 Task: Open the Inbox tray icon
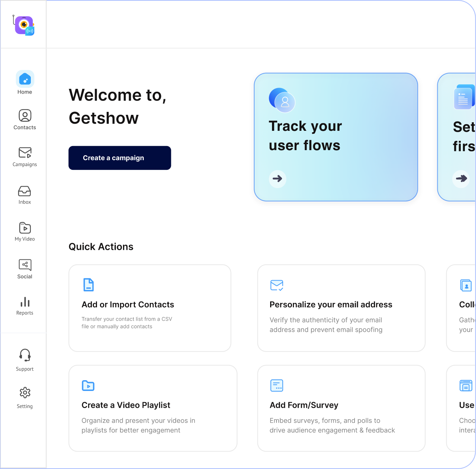coord(25,191)
